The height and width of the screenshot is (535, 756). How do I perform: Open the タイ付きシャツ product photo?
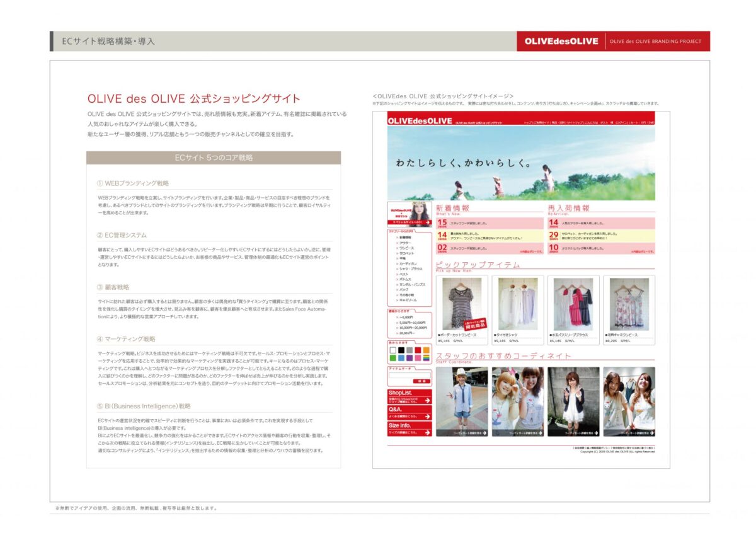click(518, 304)
